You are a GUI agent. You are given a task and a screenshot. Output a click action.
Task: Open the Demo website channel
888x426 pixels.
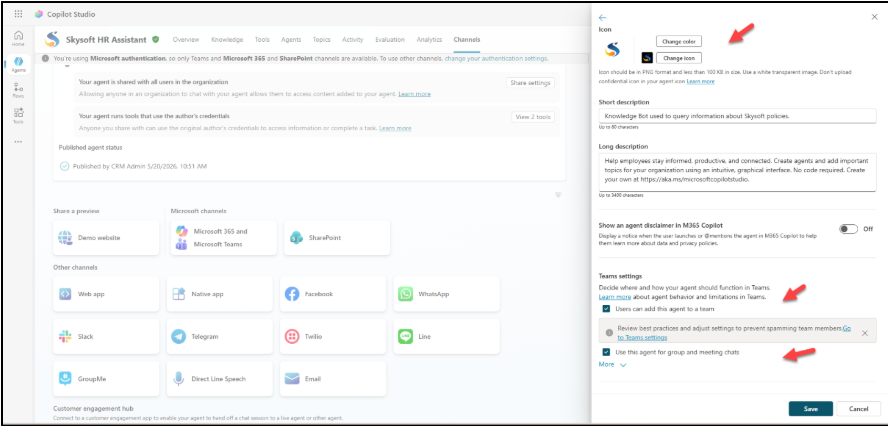pos(106,238)
